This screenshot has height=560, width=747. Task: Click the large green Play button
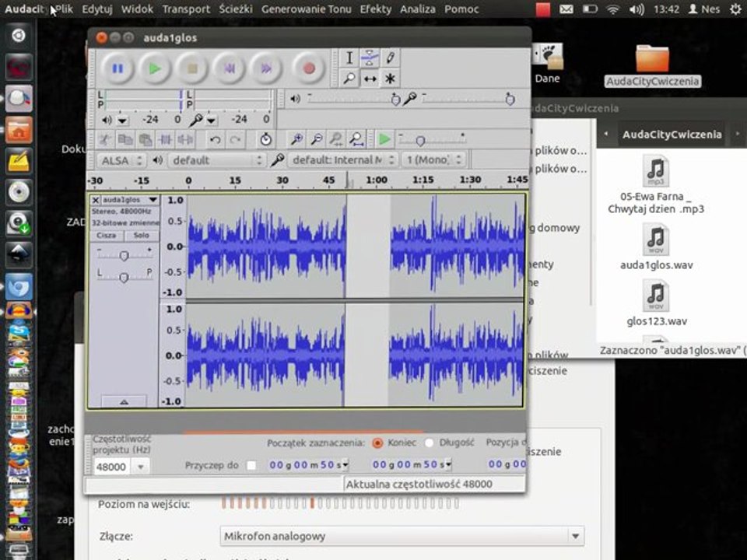(x=154, y=68)
